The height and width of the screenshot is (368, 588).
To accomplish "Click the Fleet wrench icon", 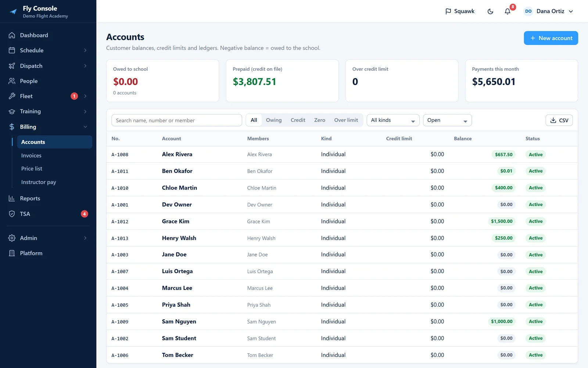I will [12, 96].
